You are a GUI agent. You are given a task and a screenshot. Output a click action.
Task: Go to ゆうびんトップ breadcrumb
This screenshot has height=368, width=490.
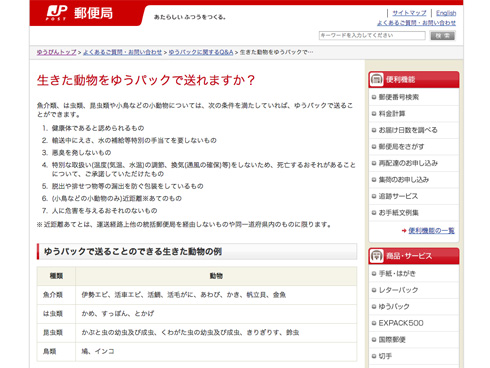(56, 52)
